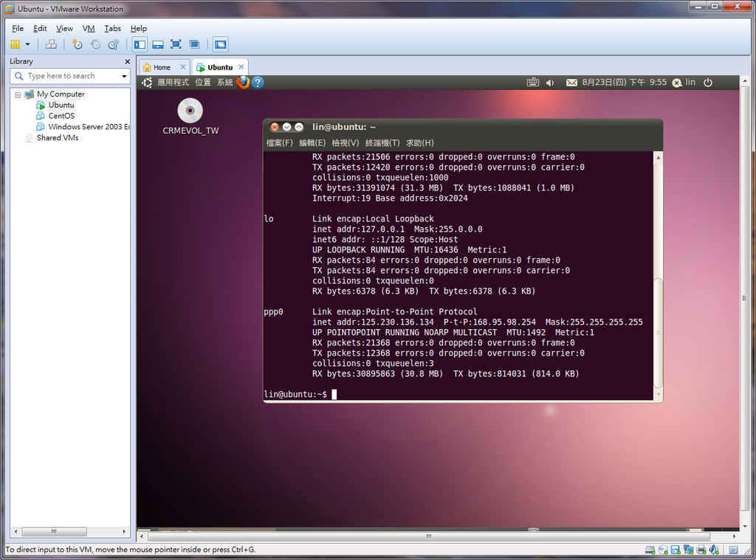Open the lin user status menu
756x560 pixels.
point(684,83)
